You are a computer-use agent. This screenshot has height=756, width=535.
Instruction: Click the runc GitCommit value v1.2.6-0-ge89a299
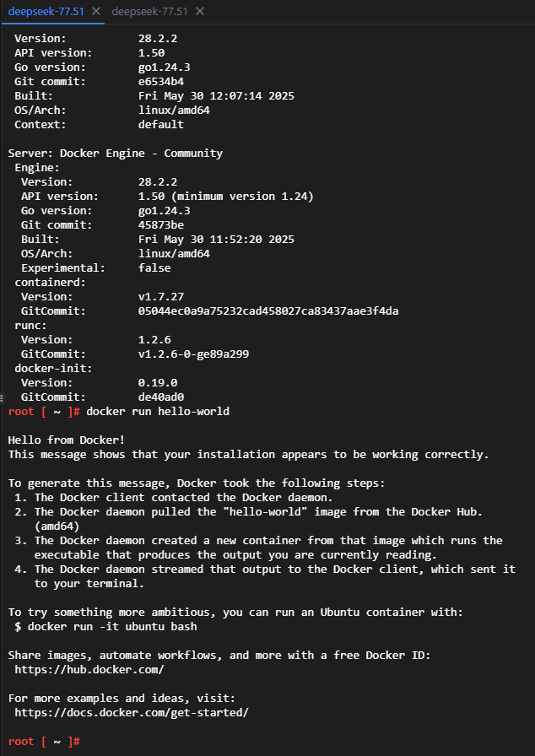[x=193, y=354]
